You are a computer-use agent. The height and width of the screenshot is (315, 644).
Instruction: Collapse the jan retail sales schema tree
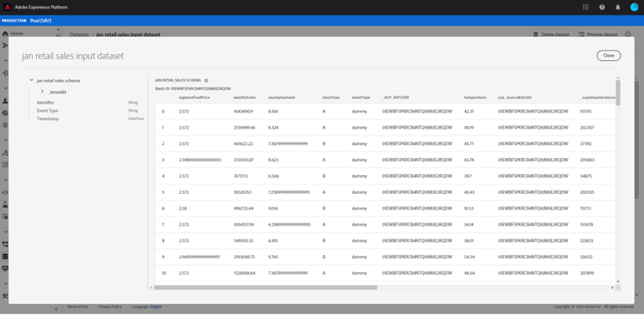31,80
